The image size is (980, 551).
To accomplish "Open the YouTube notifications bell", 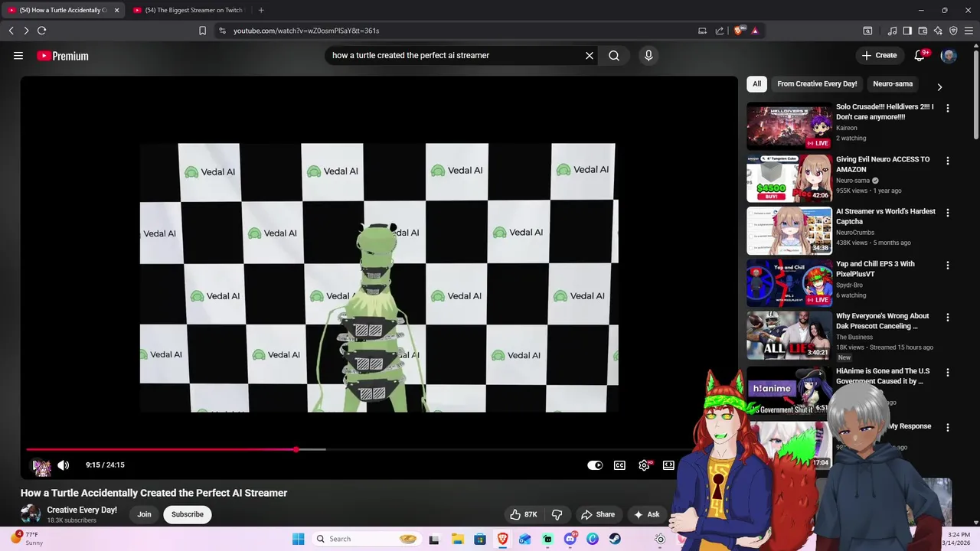I will pos(920,56).
